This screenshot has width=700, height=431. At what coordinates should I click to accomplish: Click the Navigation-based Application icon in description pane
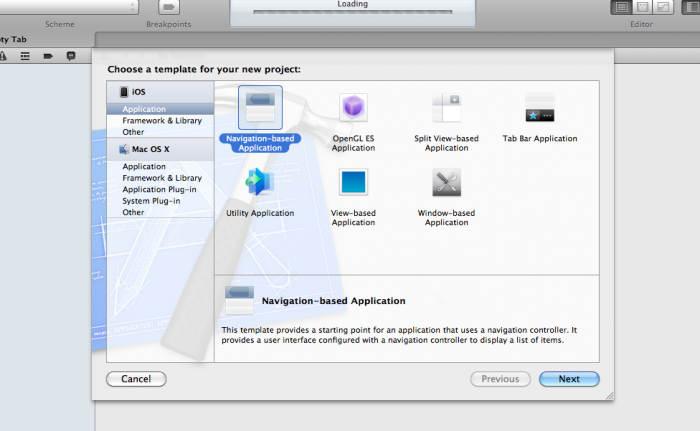[239, 301]
